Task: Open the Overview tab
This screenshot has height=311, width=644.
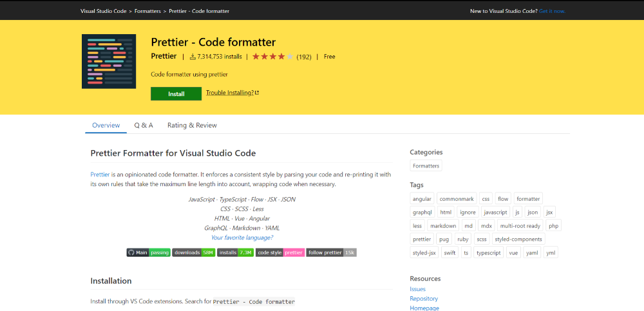Action: coord(106,126)
